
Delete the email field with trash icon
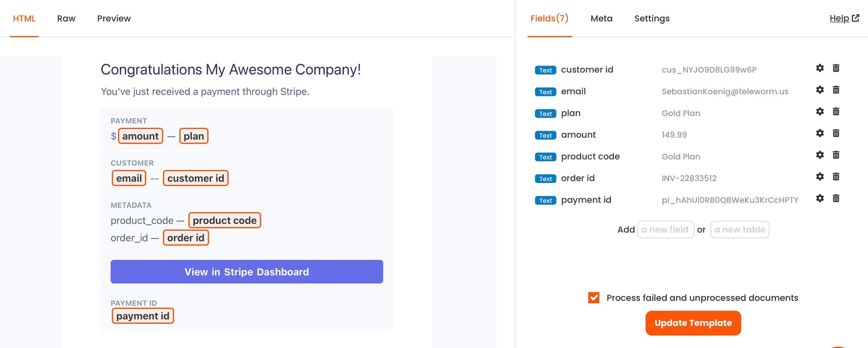tap(836, 90)
